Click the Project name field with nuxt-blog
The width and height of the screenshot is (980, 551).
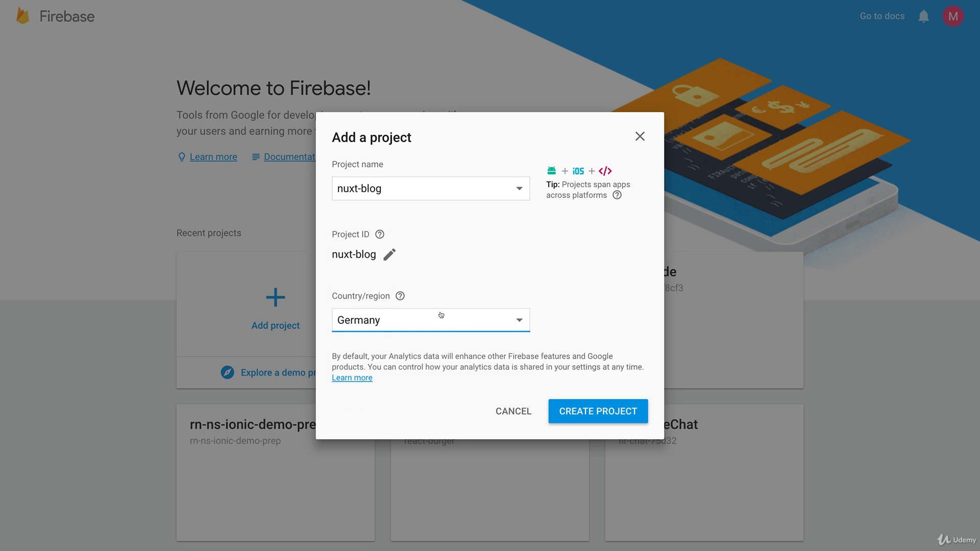431,188
